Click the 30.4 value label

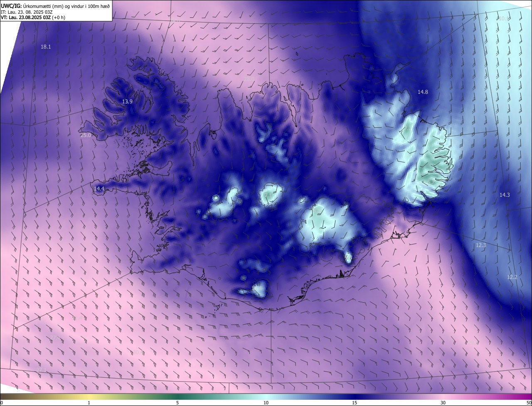tap(138, 352)
